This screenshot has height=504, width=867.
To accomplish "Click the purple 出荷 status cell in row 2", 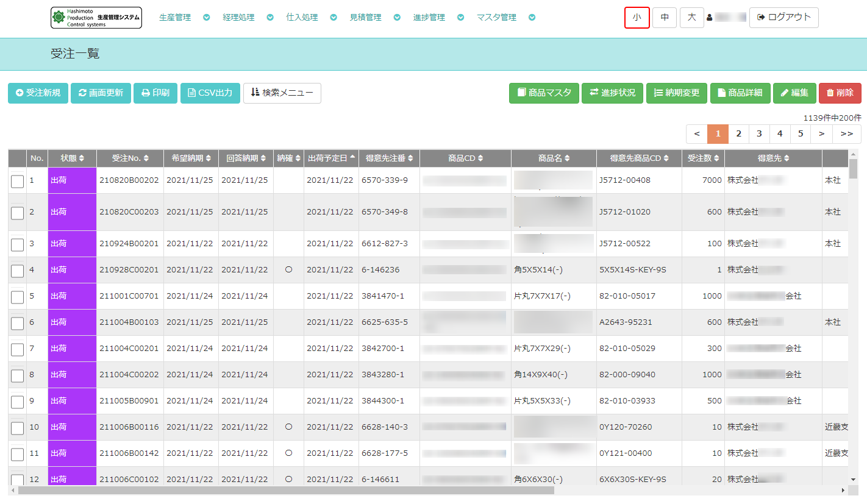I will tap(72, 212).
